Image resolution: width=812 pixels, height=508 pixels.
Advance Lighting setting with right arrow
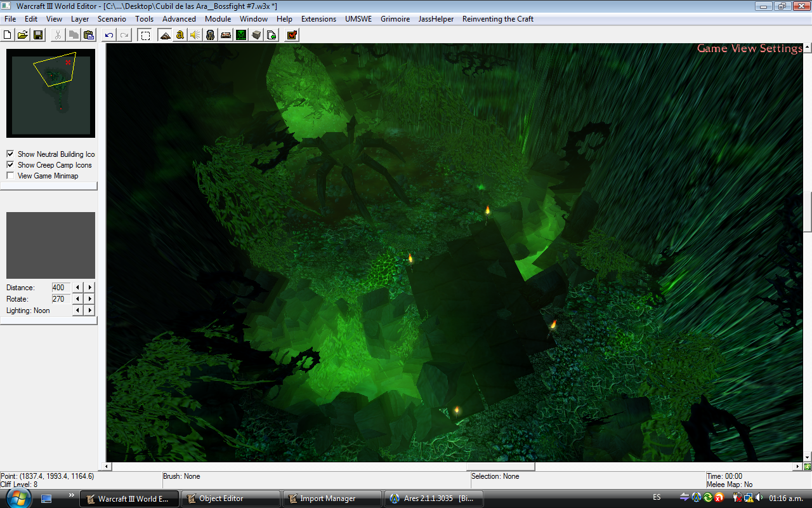tap(89, 311)
